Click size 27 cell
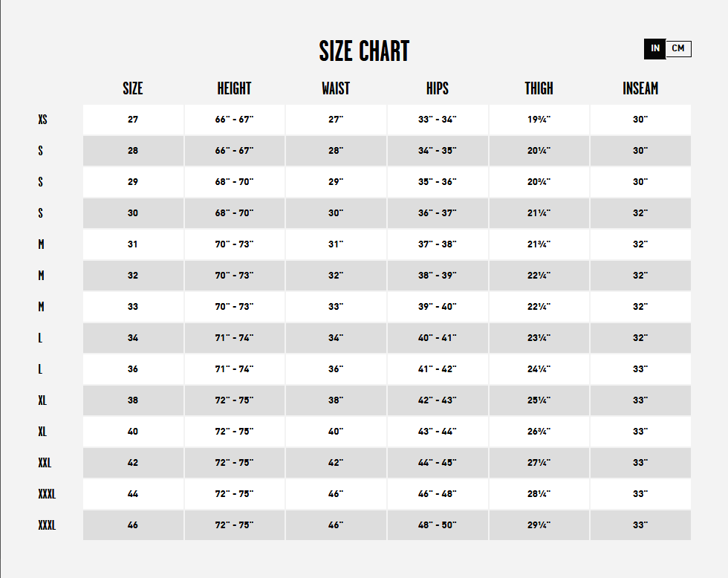 133,120
